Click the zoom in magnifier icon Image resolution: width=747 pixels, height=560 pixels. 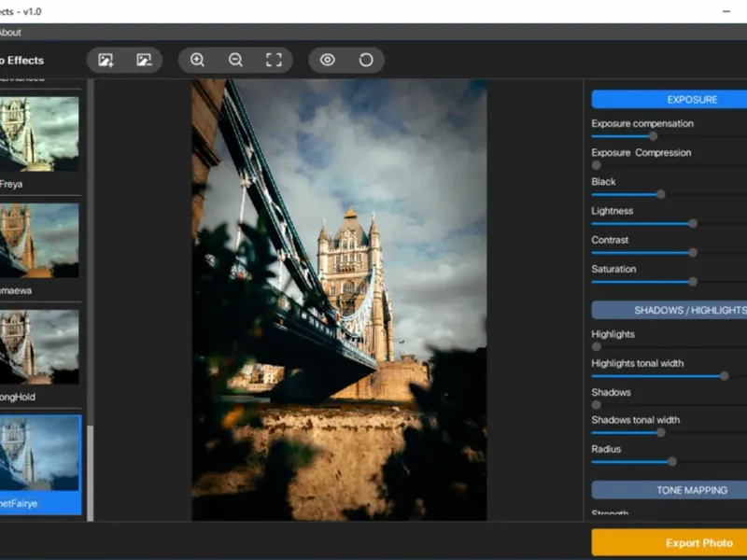(x=197, y=60)
